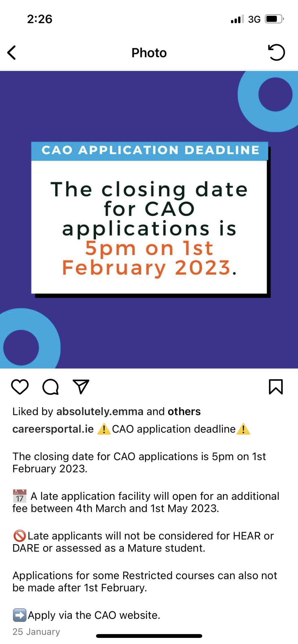
Task: Tap the 25 January post date
Action: pyautogui.click(x=36, y=632)
